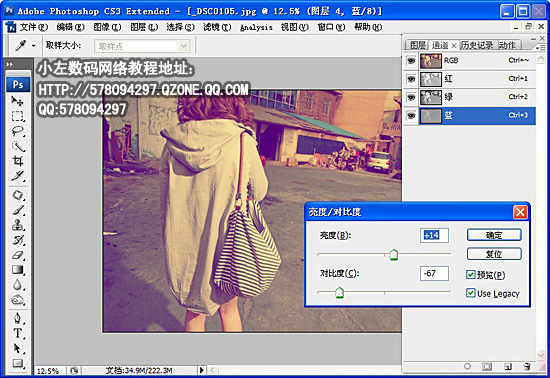Close the 亮度/对比度 dialog
Screen dimensions: 550x378
520,212
